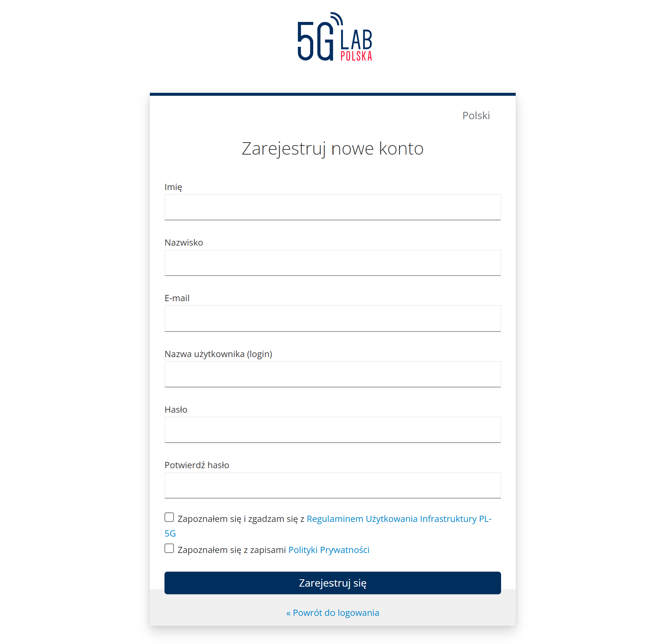Click the Potwierdź hasło label text
This screenshot has height=644, width=663.
pyautogui.click(x=197, y=465)
